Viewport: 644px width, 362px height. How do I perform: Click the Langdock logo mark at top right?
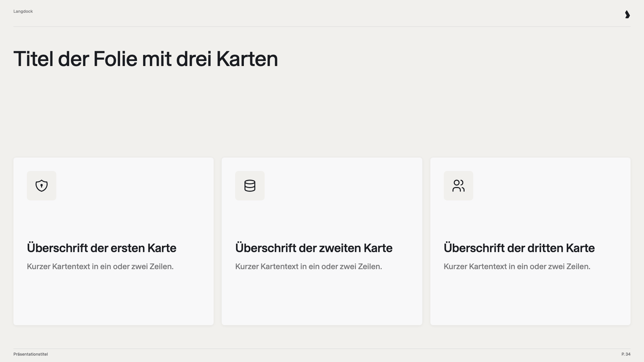627,14
